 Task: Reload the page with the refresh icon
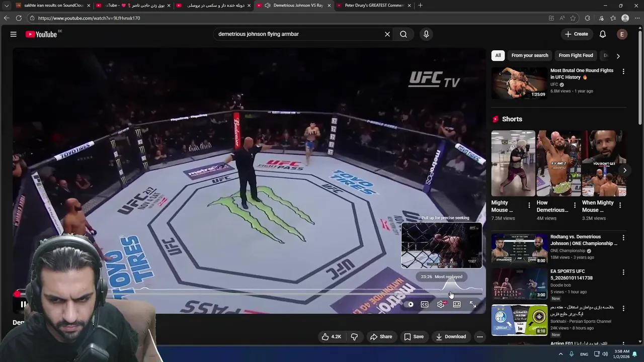click(x=19, y=18)
